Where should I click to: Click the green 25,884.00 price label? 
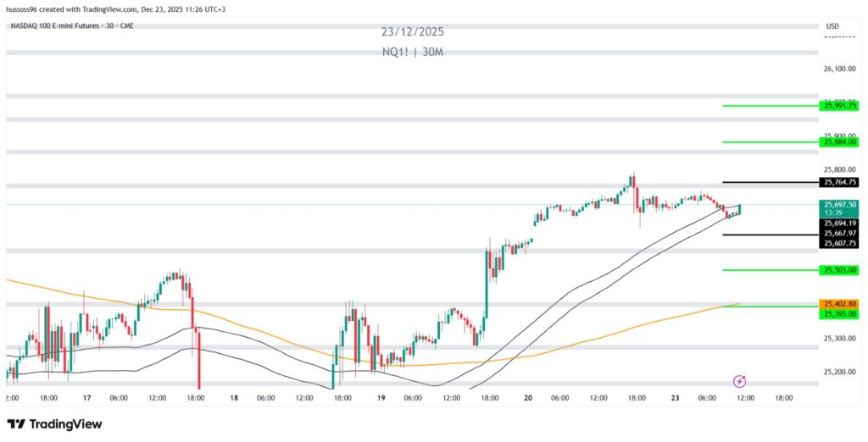[x=839, y=142]
